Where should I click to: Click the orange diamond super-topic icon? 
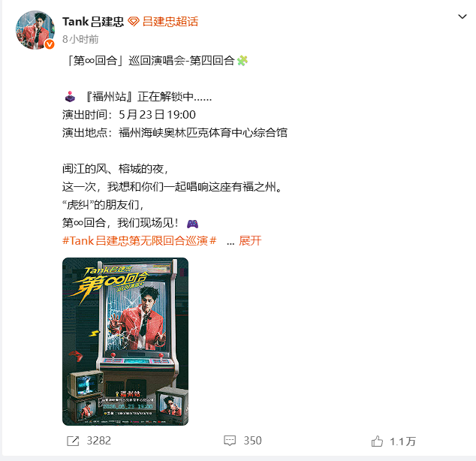point(134,22)
